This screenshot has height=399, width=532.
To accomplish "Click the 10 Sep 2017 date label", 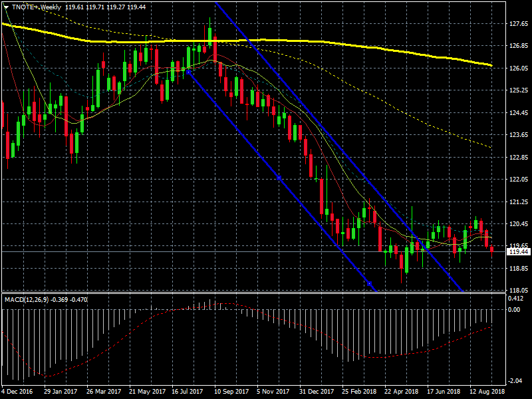I will coord(231,392).
